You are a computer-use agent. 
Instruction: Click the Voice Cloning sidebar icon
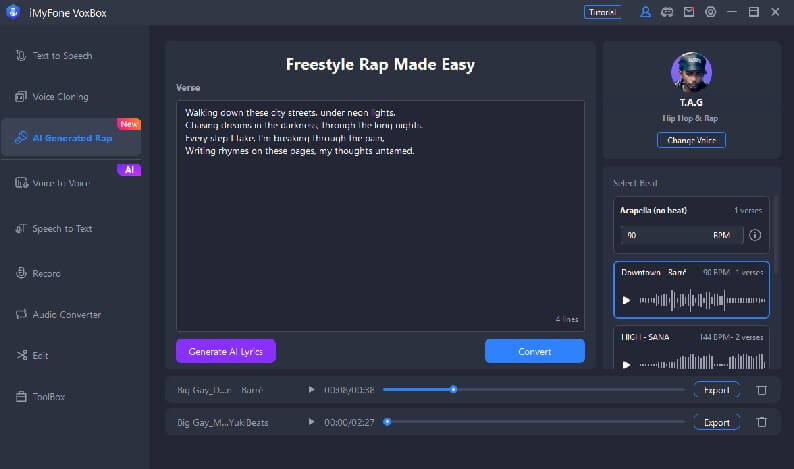[x=21, y=97]
